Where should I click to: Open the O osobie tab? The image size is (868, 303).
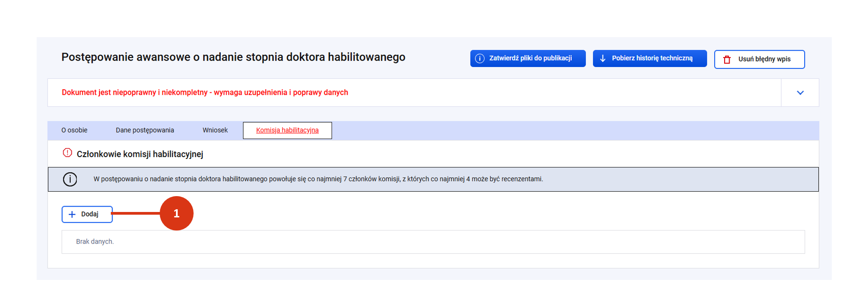[x=75, y=130]
